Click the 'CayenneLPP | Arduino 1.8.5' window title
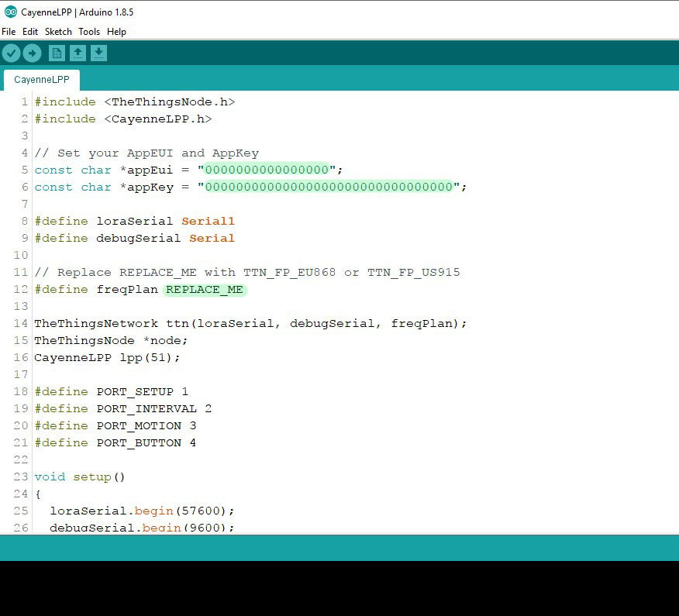679x616 pixels. click(x=77, y=12)
